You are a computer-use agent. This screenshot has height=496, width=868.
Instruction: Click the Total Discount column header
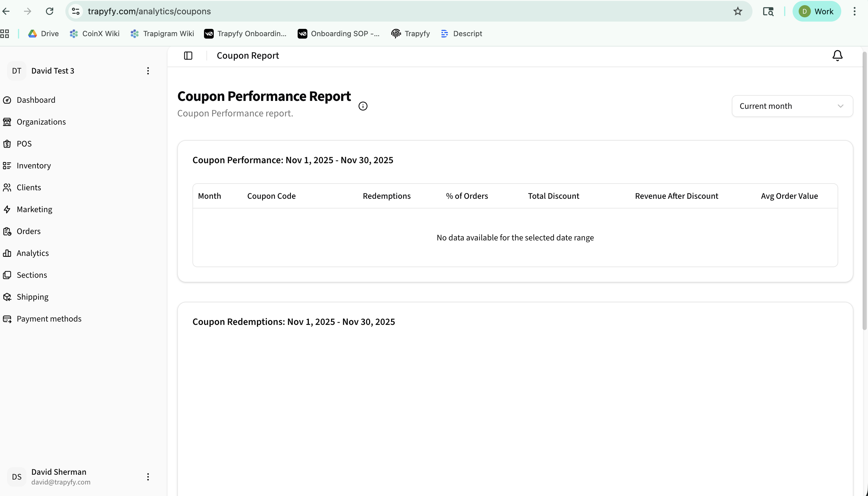coord(553,196)
